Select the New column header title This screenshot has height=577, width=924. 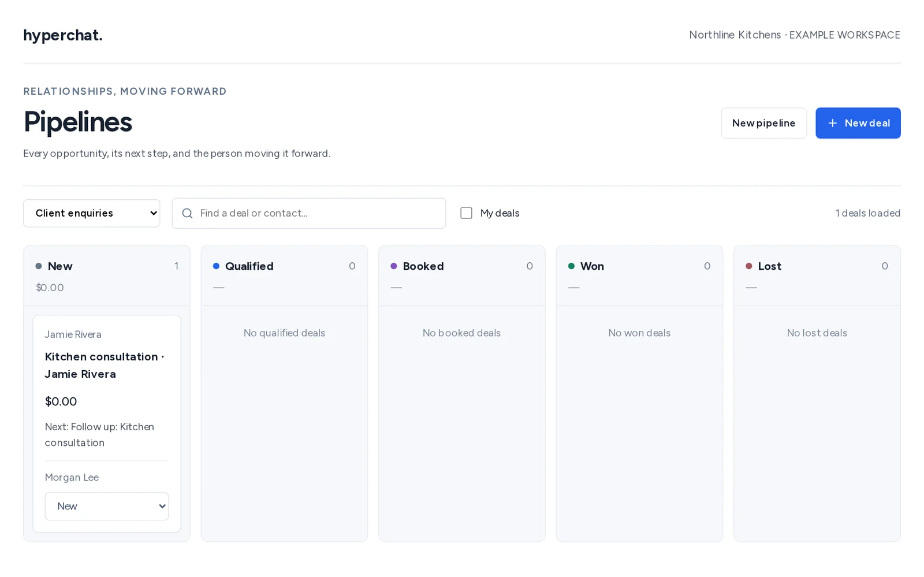click(x=60, y=266)
